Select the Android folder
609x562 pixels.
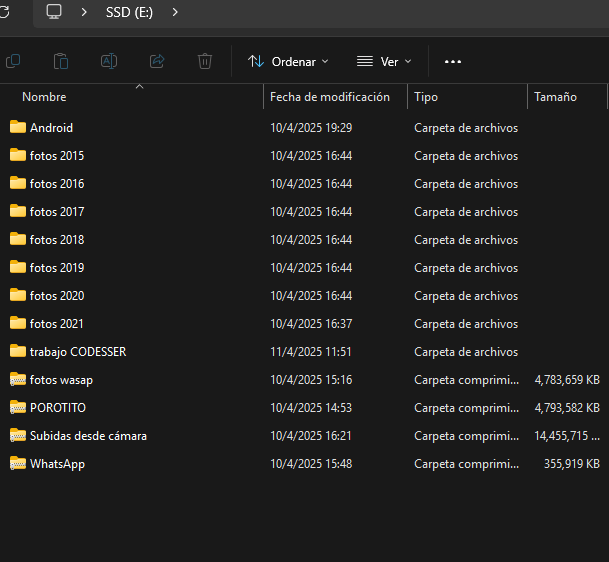pos(51,128)
